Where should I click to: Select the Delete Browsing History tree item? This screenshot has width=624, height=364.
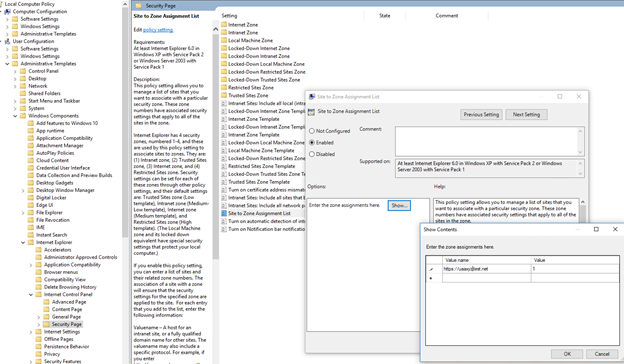click(70, 287)
